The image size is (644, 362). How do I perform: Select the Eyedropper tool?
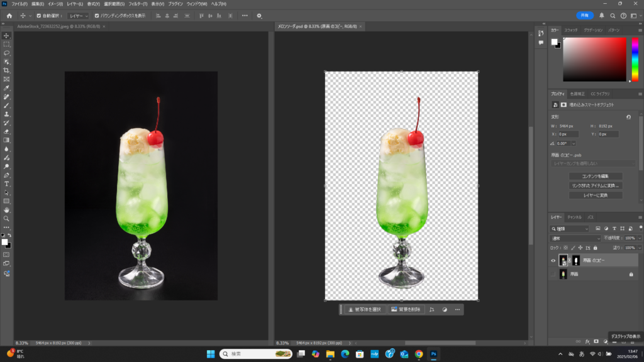coord(6,89)
